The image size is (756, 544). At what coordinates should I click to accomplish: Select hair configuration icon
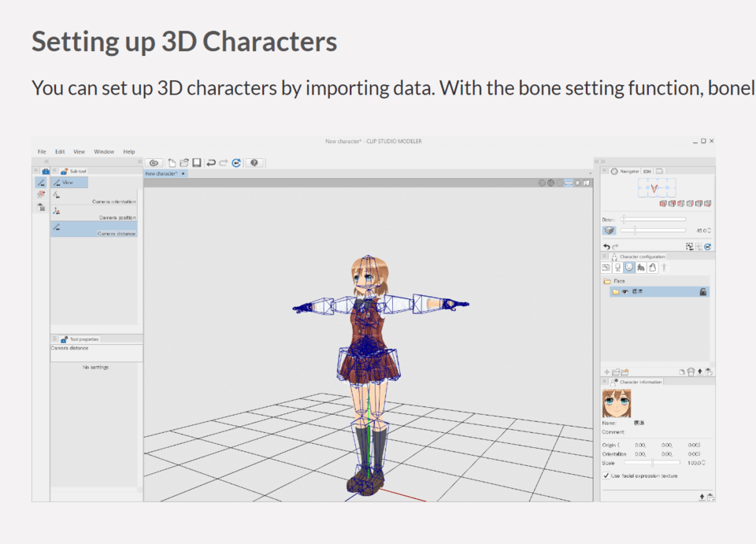pos(641,268)
